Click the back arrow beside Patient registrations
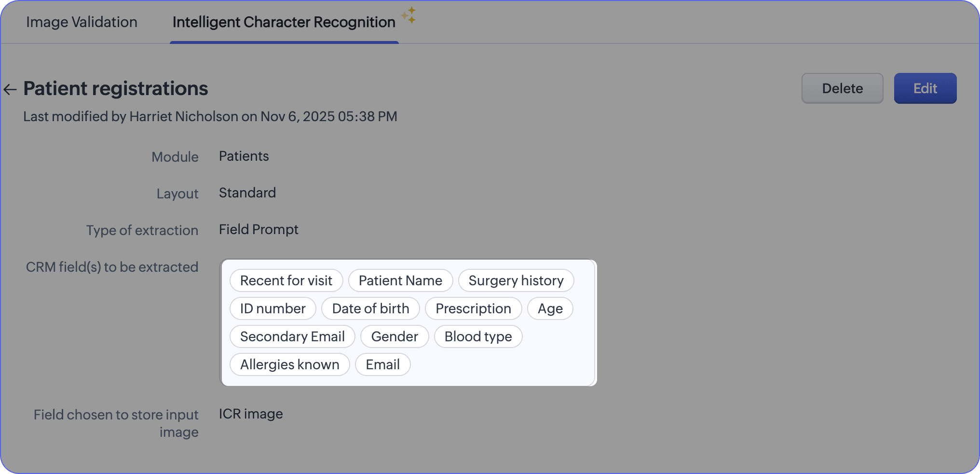980x474 pixels. [10, 89]
